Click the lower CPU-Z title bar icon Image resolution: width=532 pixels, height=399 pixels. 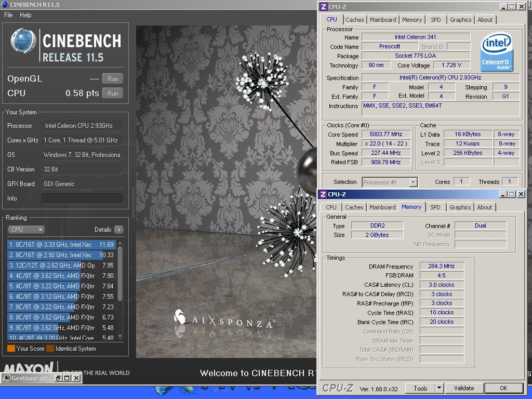(x=323, y=194)
